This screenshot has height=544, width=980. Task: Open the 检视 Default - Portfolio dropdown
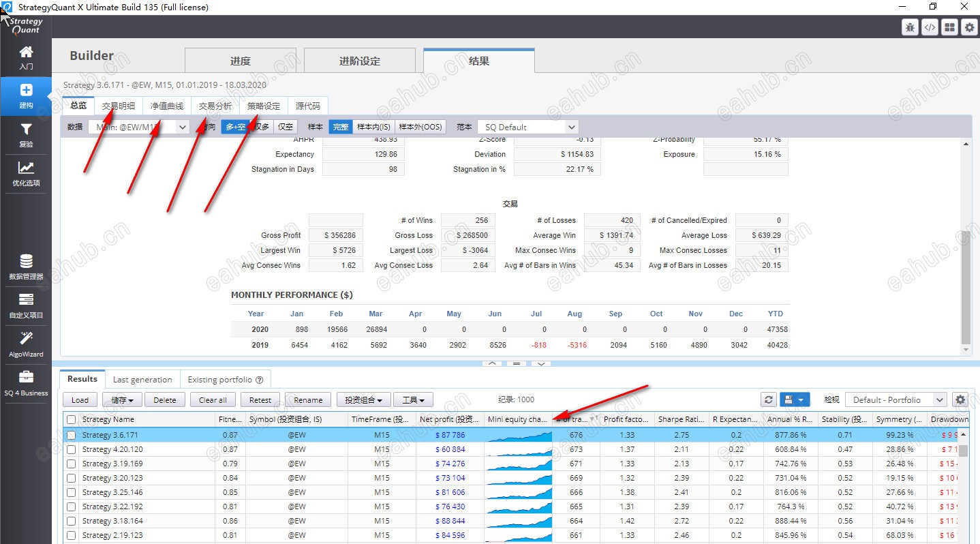pyautogui.click(x=895, y=400)
